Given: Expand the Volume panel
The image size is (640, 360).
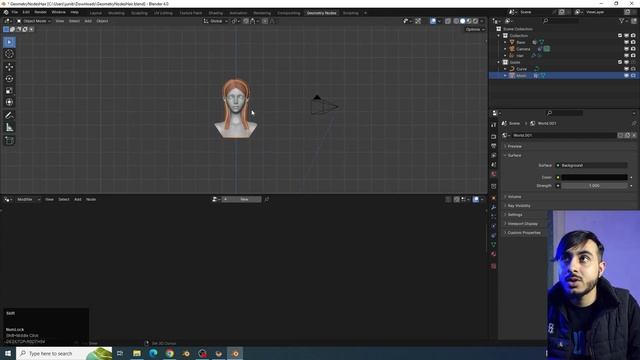Looking at the screenshot, I should click(x=514, y=197).
